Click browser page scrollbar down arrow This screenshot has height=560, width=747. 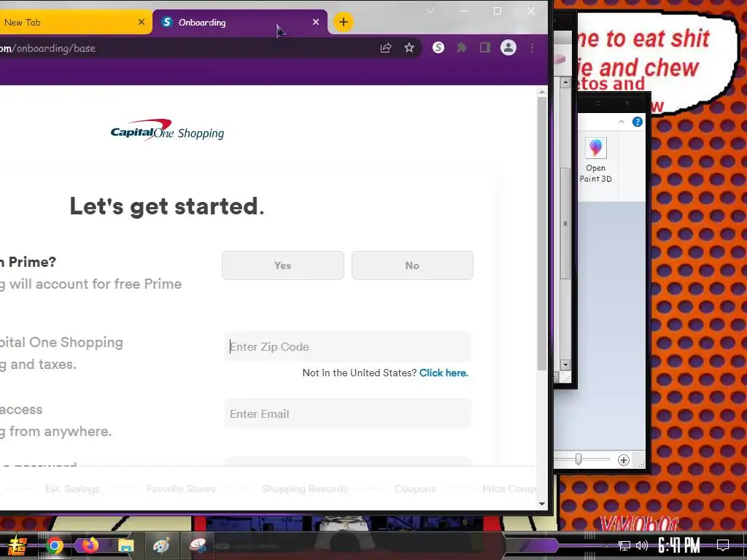coord(542,503)
